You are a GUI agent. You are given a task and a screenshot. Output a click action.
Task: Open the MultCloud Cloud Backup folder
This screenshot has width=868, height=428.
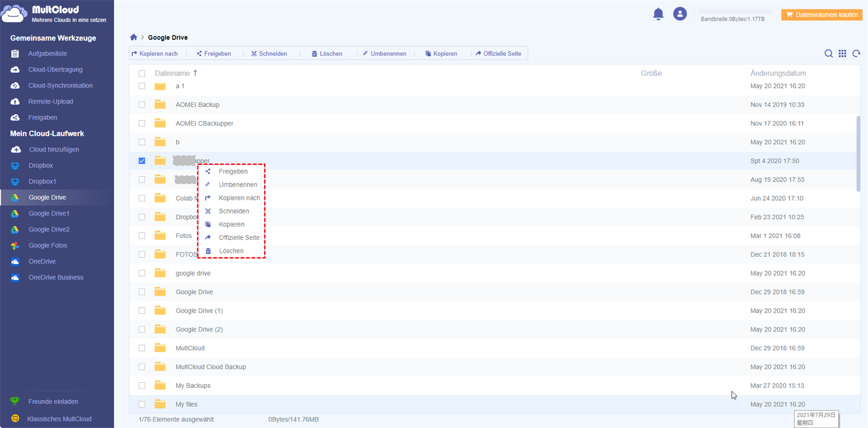211,367
